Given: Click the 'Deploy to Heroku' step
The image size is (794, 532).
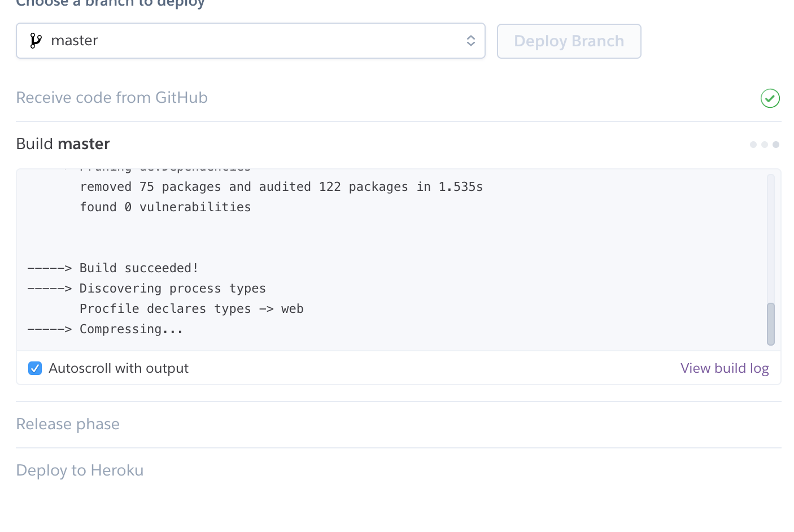Looking at the screenshot, I should [x=80, y=470].
